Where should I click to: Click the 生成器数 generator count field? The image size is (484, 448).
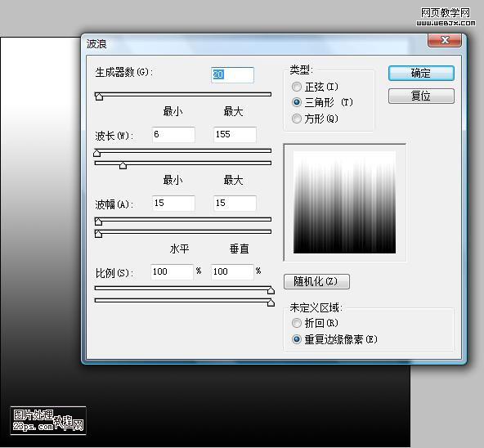pyautogui.click(x=232, y=74)
